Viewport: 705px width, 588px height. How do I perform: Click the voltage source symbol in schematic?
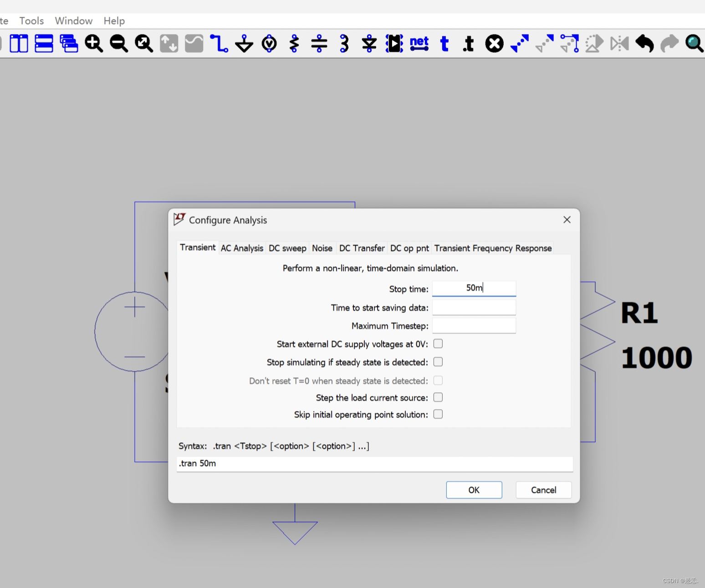[x=131, y=332]
